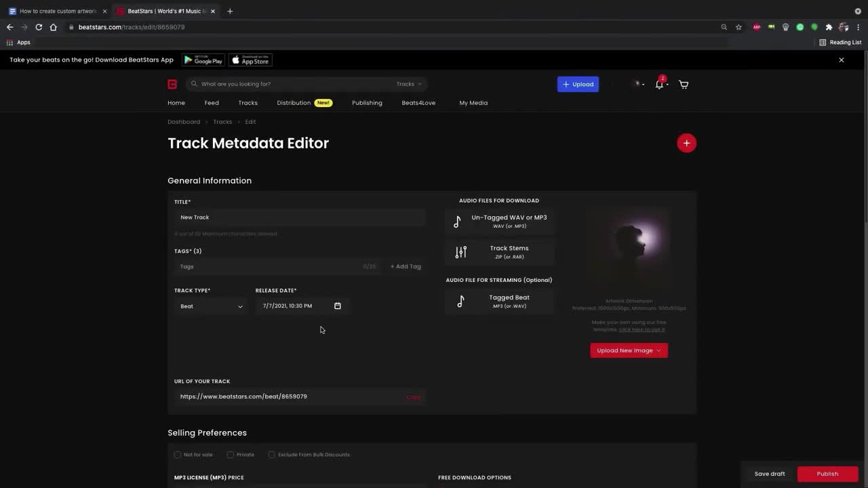
Task: Open a new browser tab
Action: (230, 11)
